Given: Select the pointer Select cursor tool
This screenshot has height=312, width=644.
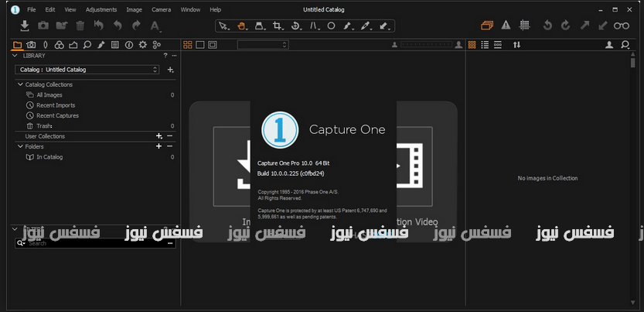Looking at the screenshot, I should point(223,26).
